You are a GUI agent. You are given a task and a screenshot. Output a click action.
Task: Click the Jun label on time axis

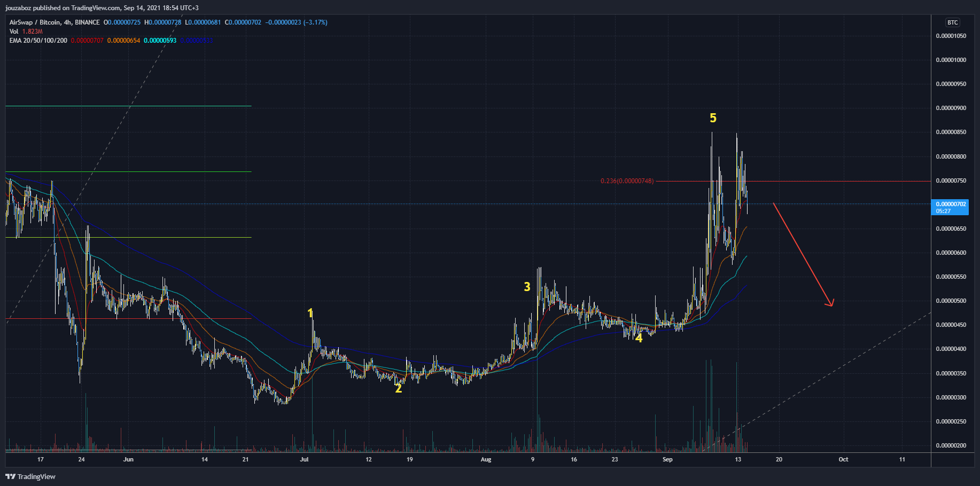click(128, 459)
